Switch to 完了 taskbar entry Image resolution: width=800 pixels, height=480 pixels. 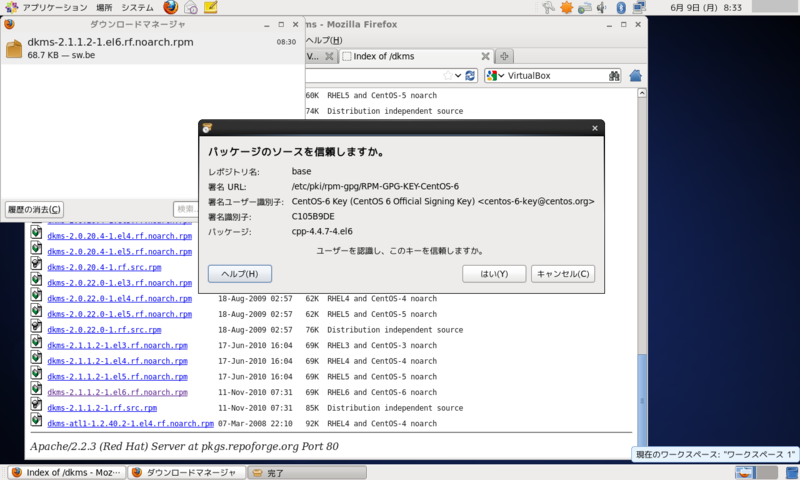click(x=307, y=472)
